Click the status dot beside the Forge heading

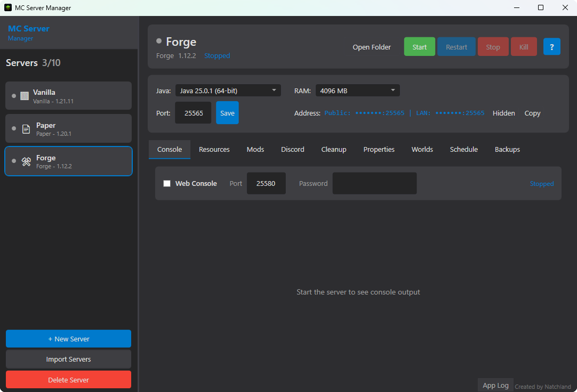click(158, 41)
